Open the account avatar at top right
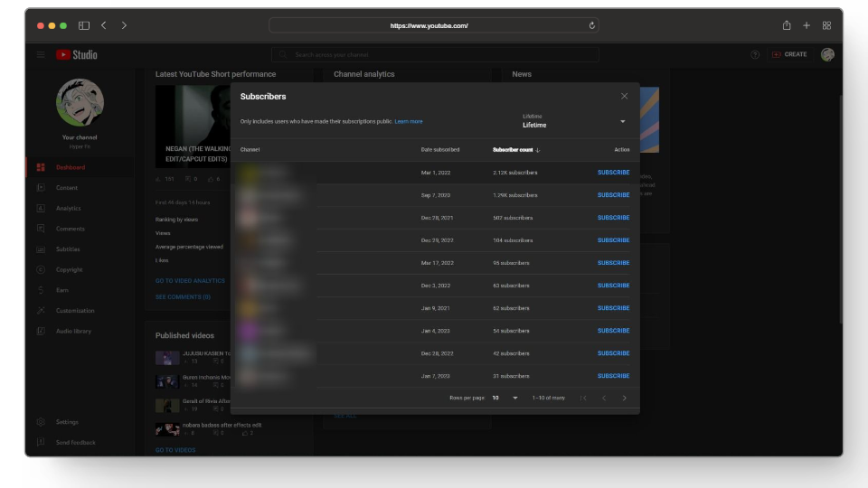This screenshot has width=868, height=488. point(827,54)
